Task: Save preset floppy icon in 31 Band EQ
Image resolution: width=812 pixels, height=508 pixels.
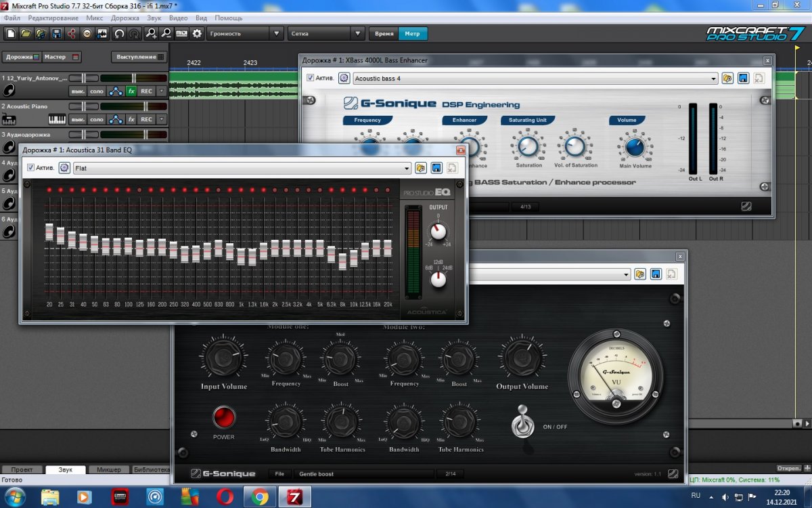Action: click(x=436, y=168)
